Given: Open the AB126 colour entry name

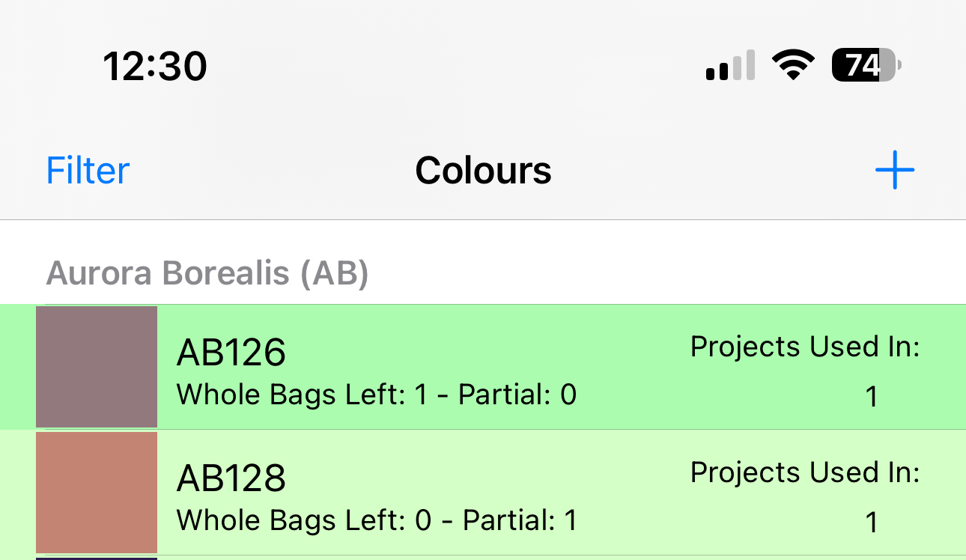Looking at the screenshot, I should (231, 352).
